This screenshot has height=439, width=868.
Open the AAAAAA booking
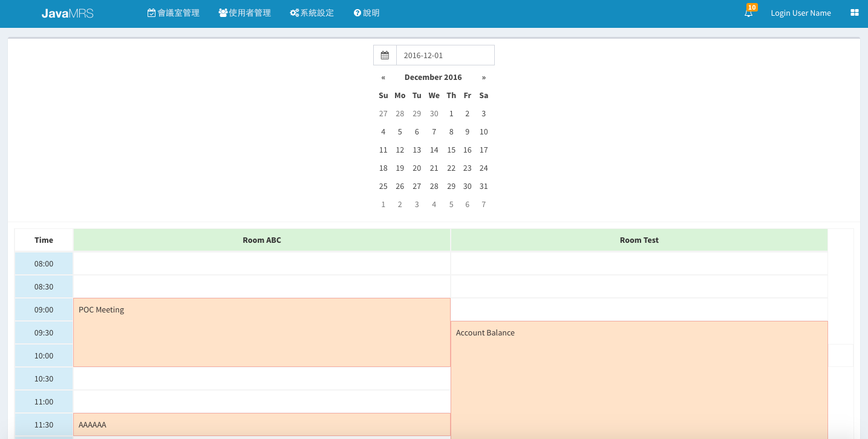coord(262,424)
